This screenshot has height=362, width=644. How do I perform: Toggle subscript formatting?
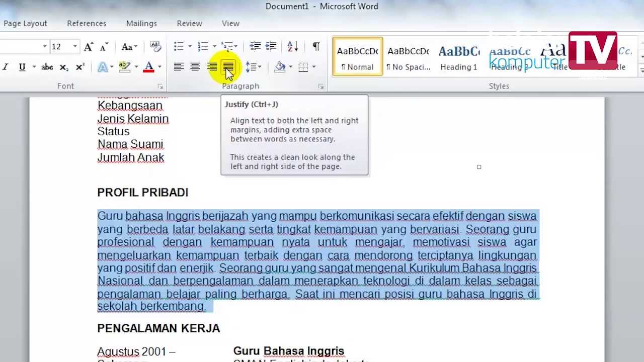pyautogui.click(x=64, y=67)
